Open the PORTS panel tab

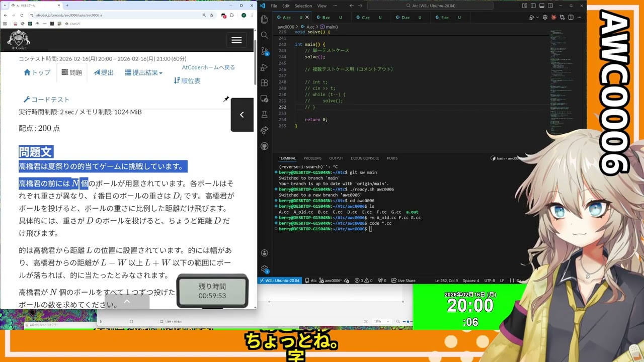pyautogui.click(x=392, y=158)
